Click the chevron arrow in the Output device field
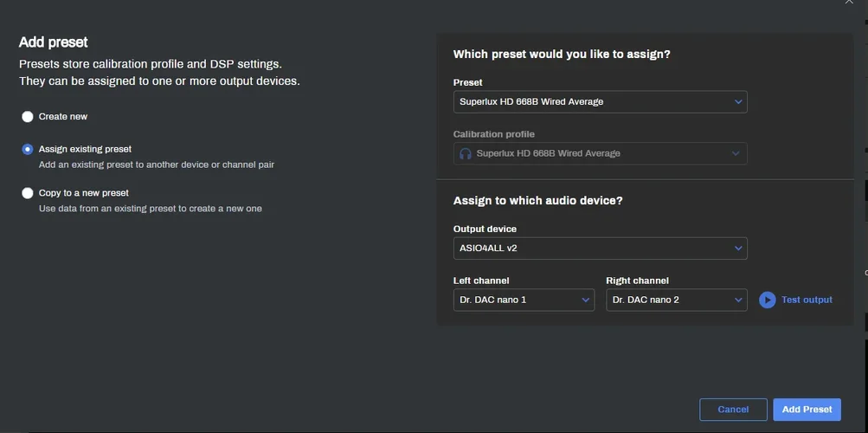This screenshot has width=868, height=433. (x=738, y=249)
